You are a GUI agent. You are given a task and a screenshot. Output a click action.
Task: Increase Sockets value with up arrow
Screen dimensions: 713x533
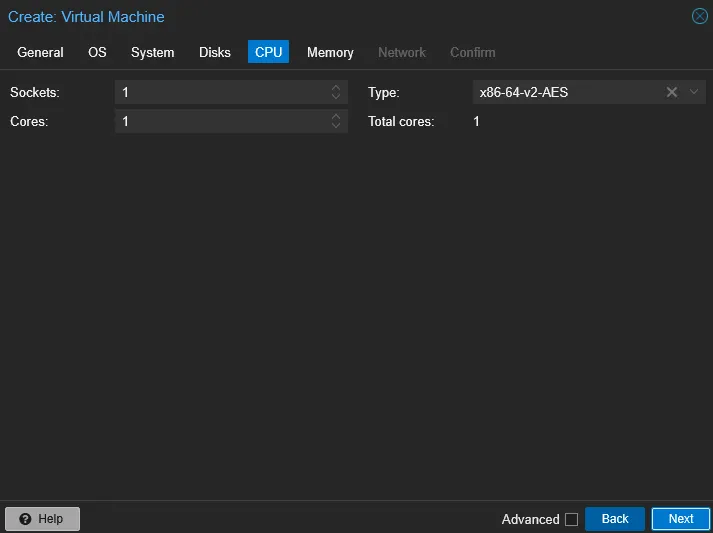(x=336, y=88)
